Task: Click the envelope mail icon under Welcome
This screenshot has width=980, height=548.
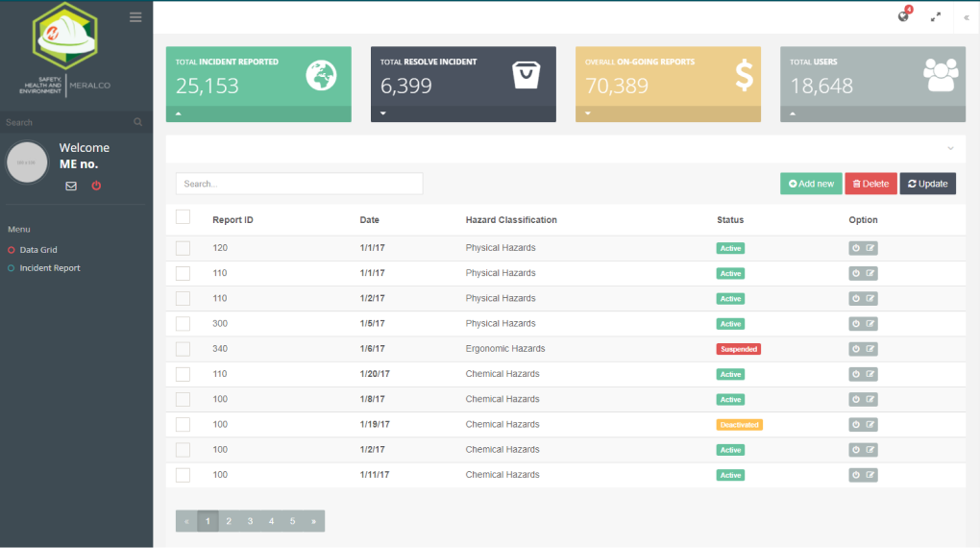Action: pyautogui.click(x=71, y=187)
